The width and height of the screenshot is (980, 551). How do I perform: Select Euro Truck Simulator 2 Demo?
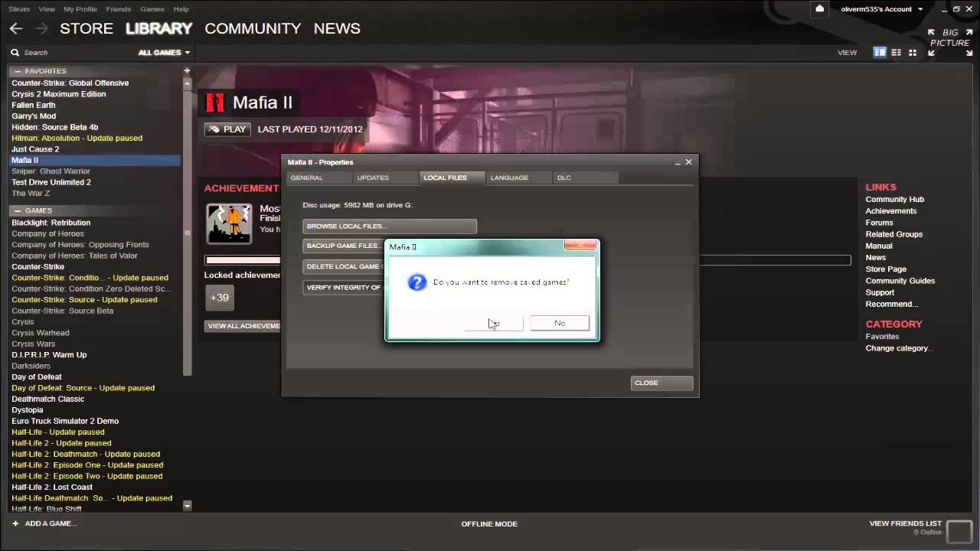pos(65,421)
